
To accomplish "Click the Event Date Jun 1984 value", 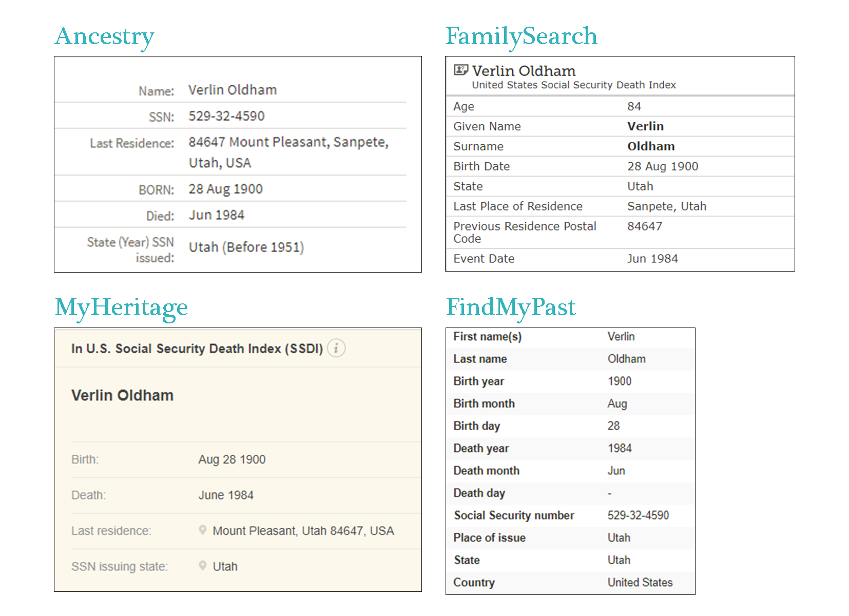I will coord(652,259).
